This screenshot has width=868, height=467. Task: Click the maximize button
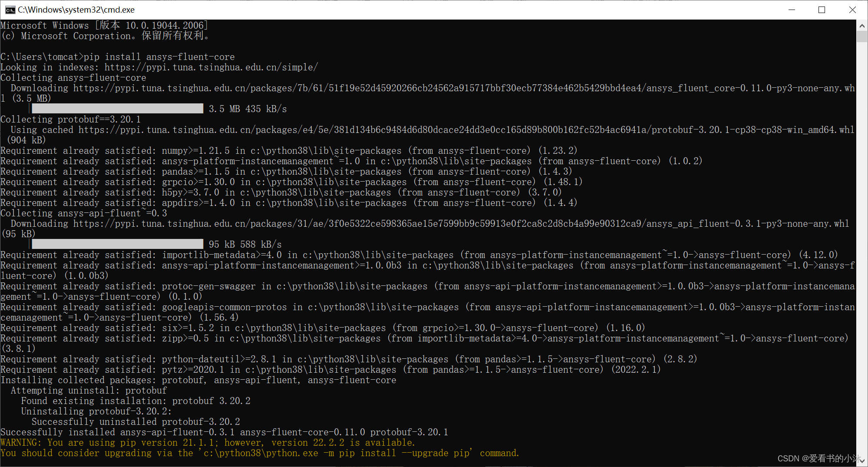(x=822, y=9)
